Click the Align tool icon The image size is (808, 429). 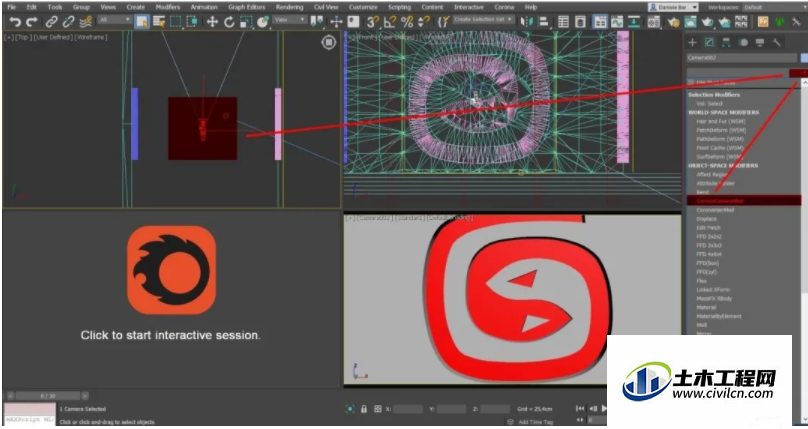543,22
